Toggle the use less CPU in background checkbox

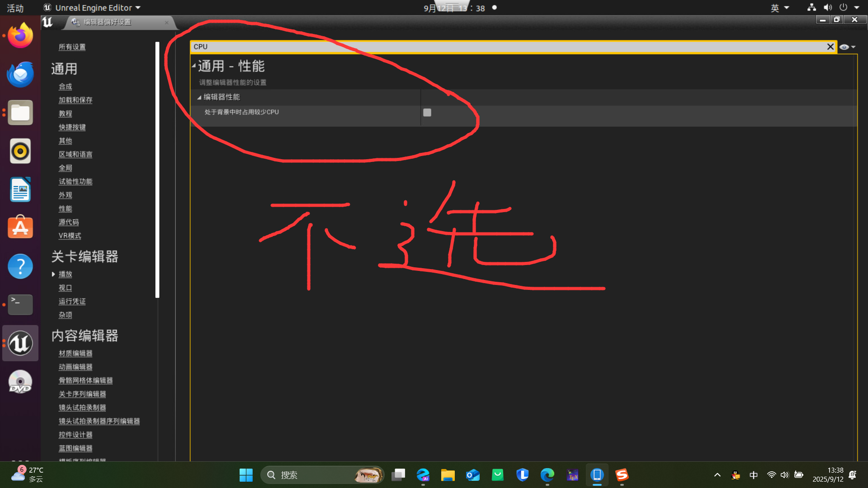[427, 112]
